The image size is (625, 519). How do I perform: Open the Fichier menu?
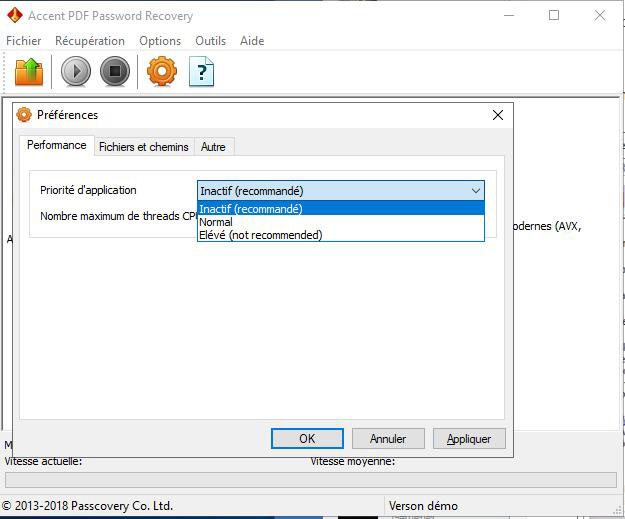(24, 41)
